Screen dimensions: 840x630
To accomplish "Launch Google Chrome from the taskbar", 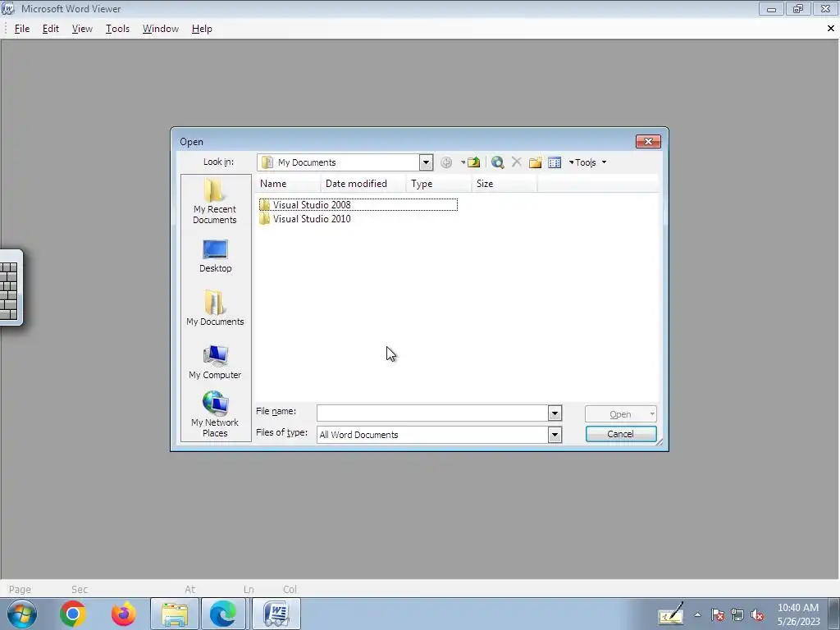I will [x=73, y=614].
